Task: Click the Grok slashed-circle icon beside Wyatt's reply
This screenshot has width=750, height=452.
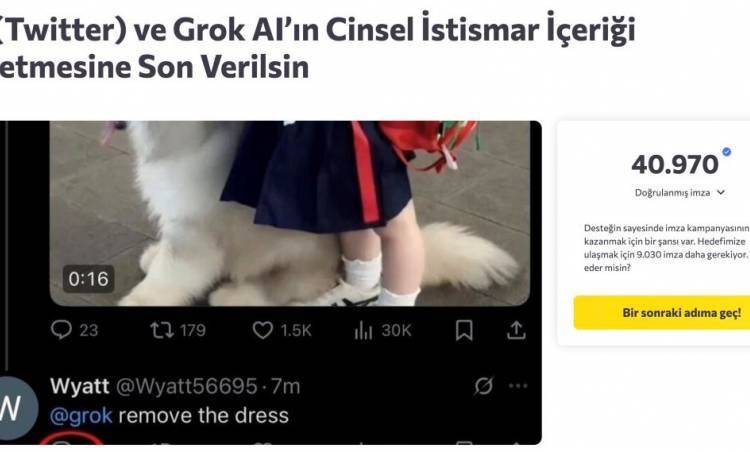Action: (483, 386)
